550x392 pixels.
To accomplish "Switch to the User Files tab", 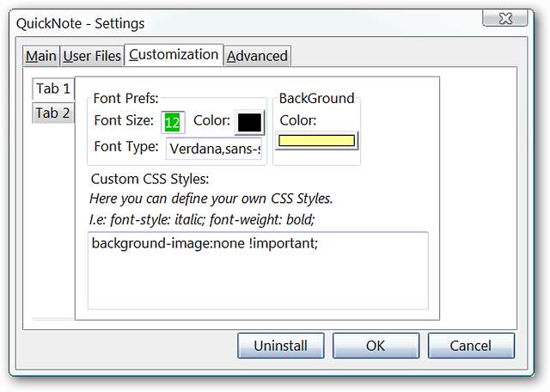I will coord(92,56).
